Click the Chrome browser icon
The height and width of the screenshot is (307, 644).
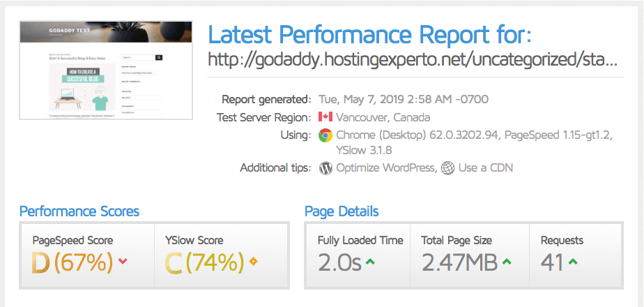pos(325,135)
